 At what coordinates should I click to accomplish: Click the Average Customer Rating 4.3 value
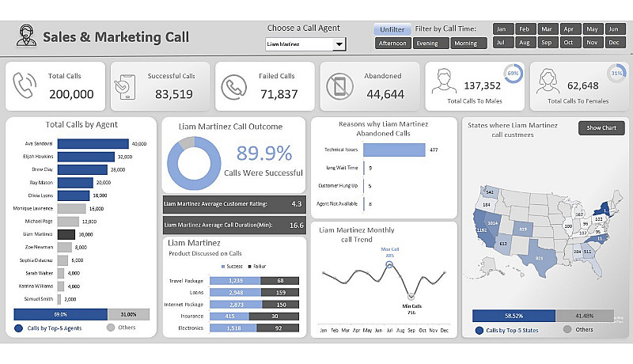296,204
